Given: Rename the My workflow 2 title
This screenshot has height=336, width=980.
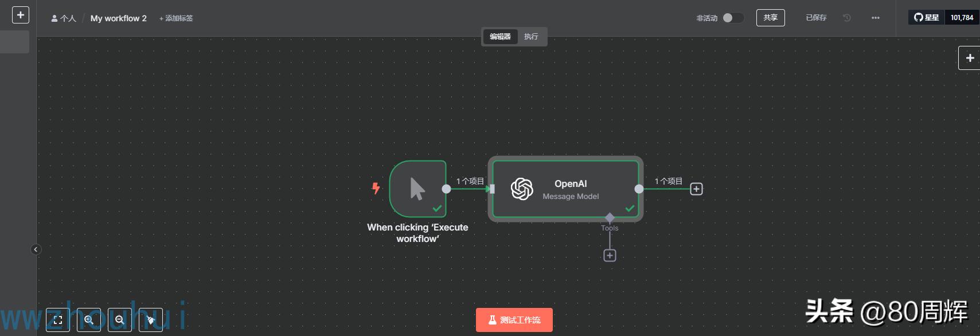Looking at the screenshot, I should tap(119, 18).
